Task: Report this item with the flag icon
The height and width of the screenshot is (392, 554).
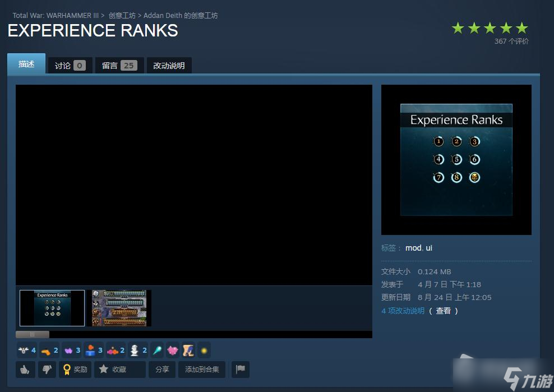Action: 241,370
